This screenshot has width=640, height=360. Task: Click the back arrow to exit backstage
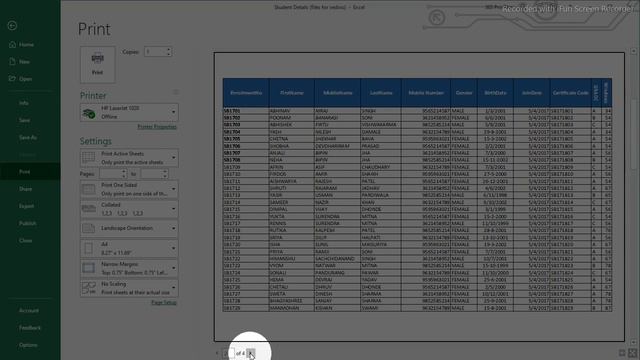12,25
